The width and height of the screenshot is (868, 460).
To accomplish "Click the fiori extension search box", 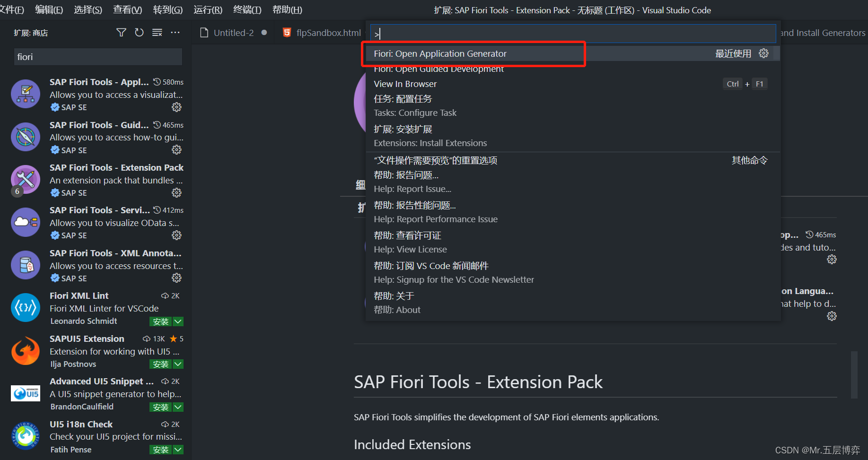I will [98, 57].
